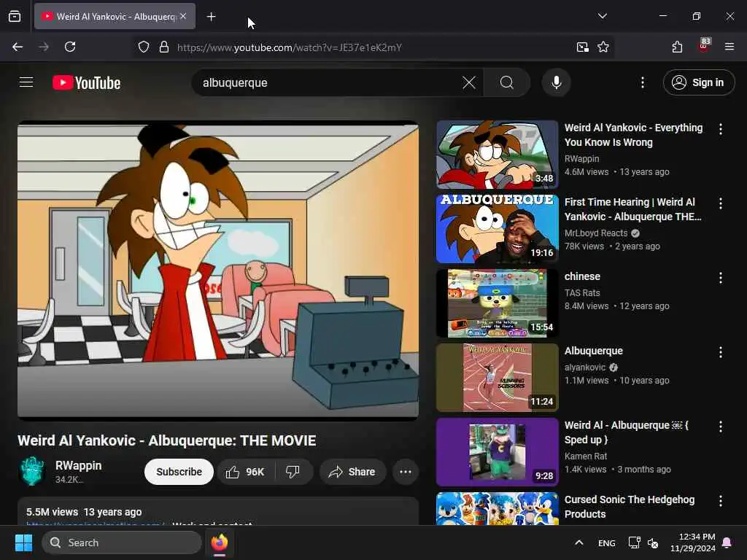Open Firefox View recent browsing icon
Viewport: 747px width, 560px height.
point(15,16)
